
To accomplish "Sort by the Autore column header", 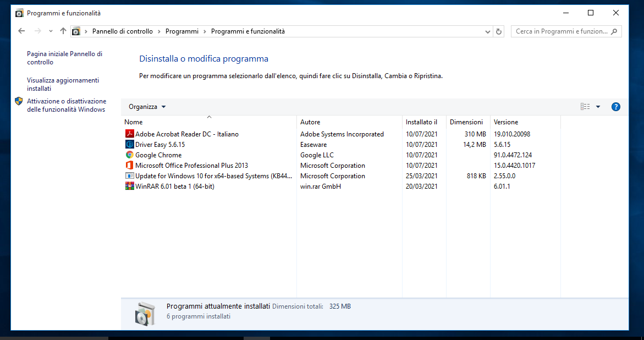I will [x=350, y=122].
